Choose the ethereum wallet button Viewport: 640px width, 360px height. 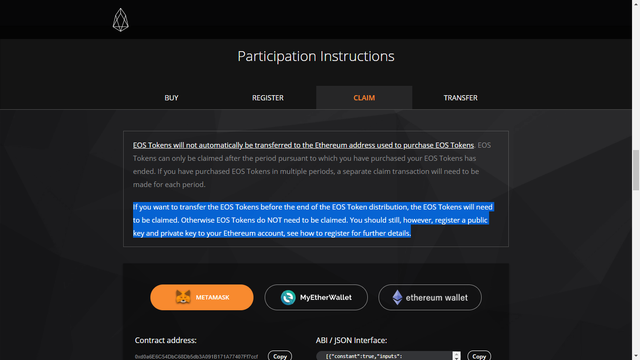point(430,297)
